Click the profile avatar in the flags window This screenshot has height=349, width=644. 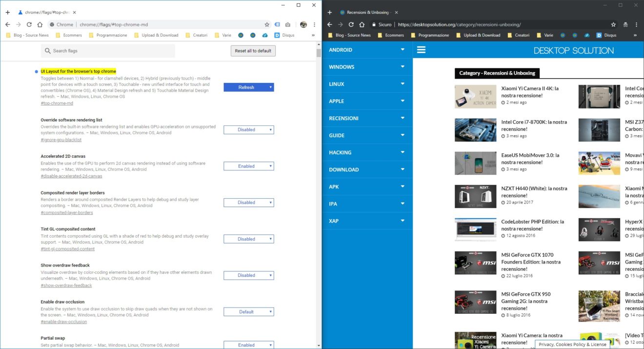[x=303, y=24]
